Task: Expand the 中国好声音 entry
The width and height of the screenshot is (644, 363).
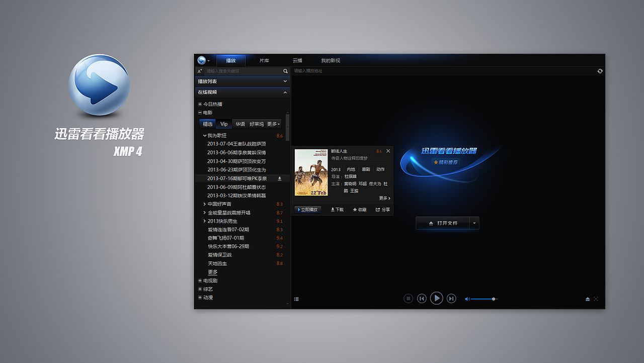Action: pyautogui.click(x=205, y=204)
